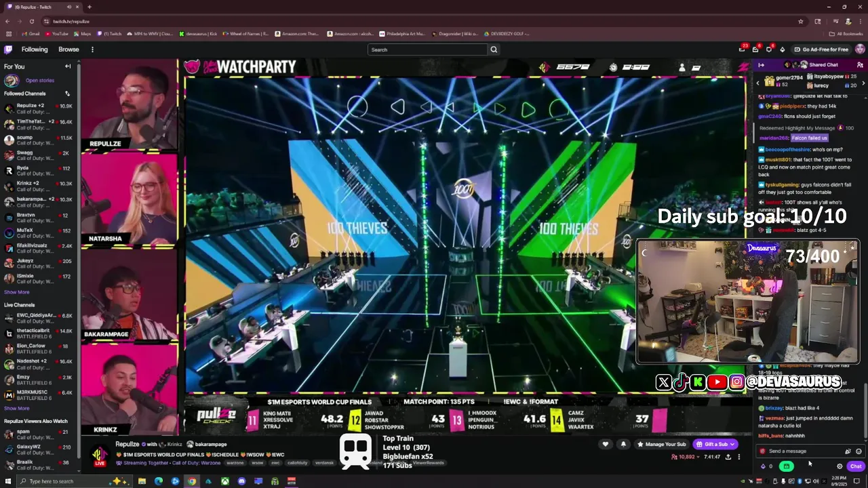868x488 pixels.
Task: Open Nadeshot channel in Live Channels
Action: pyautogui.click(x=39, y=364)
